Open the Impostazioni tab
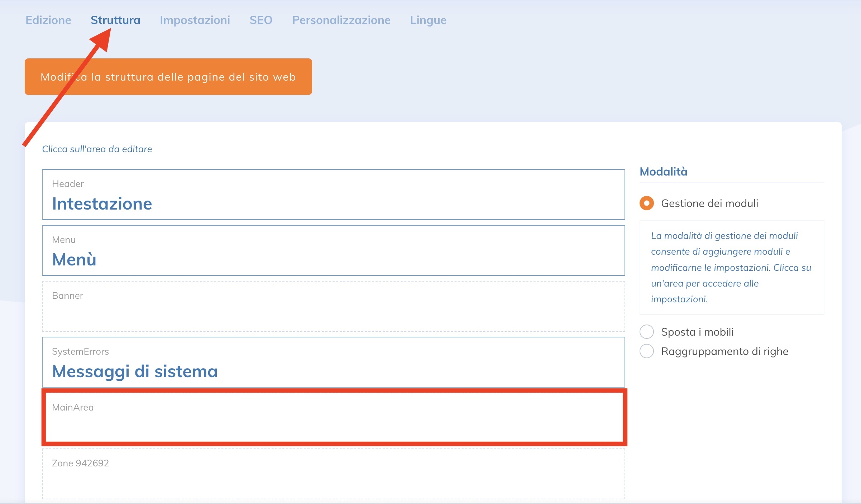This screenshot has height=504, width=861. (195, 20)
